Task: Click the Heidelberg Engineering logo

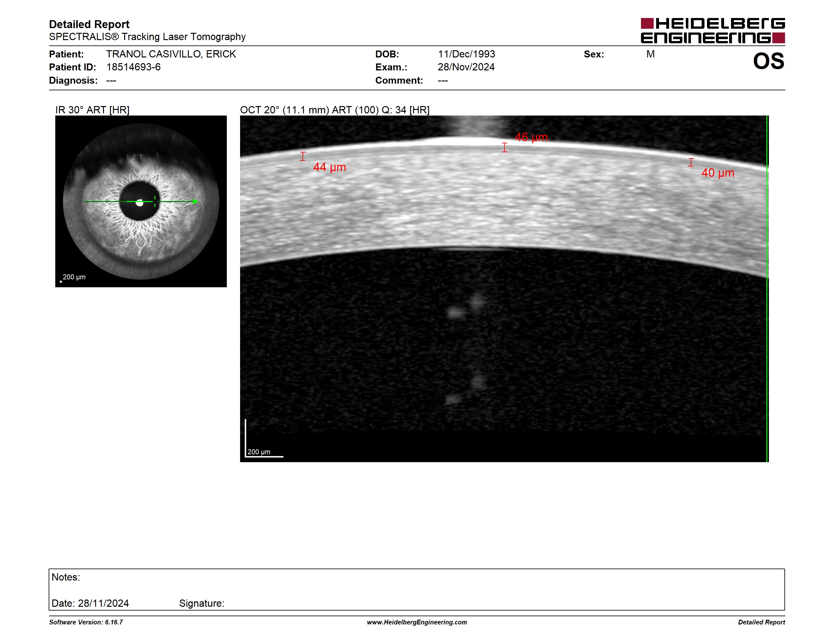Action: click(x=713, y=31)
